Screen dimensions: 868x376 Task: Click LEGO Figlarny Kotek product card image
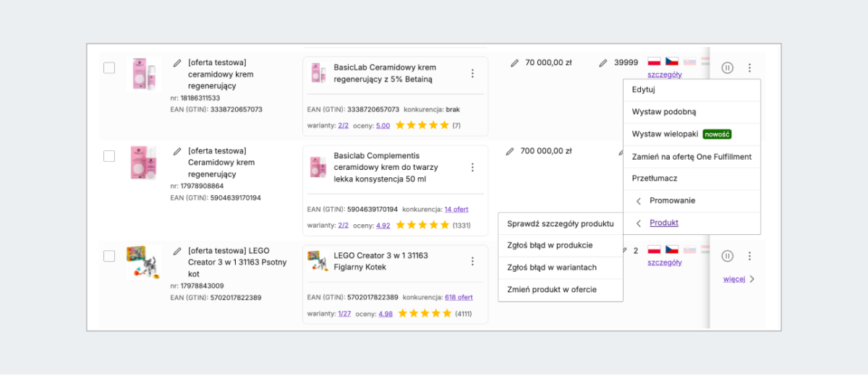[318, 261]
